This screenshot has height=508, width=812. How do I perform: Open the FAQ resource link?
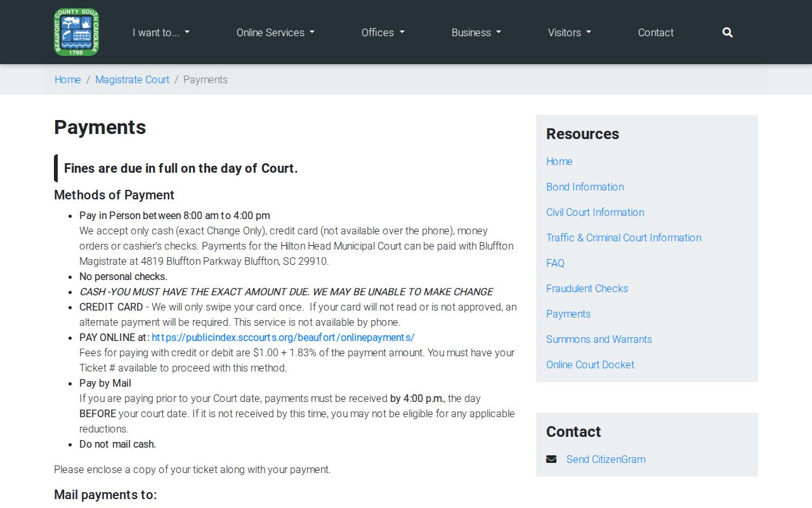pos(555,263)
